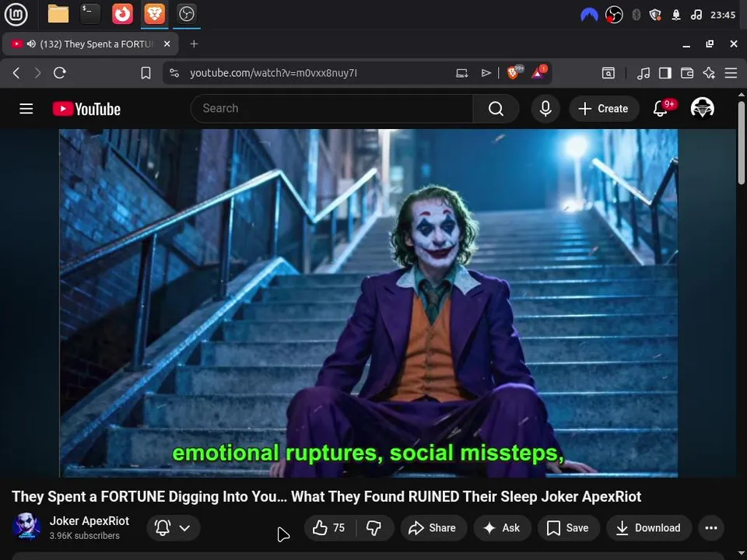Screen dimensions: 747x560
Task: Open the account avatar menu
Action: (702, 109)
